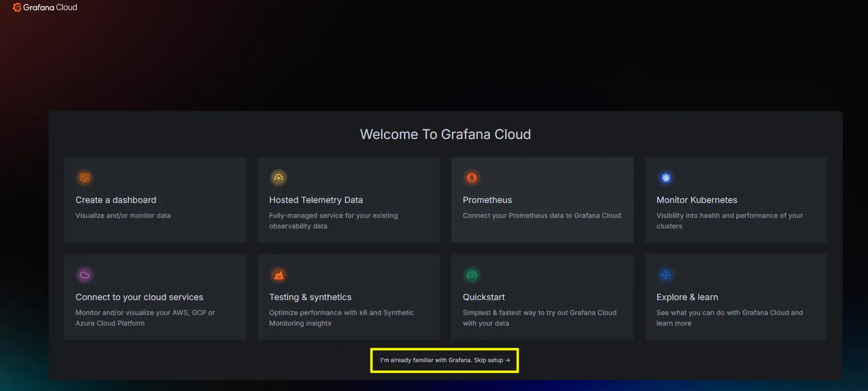This screenshot has width=868, height=391.
Task: Select Connect to your cloud services heading
Action: click(x=140, y=297)
